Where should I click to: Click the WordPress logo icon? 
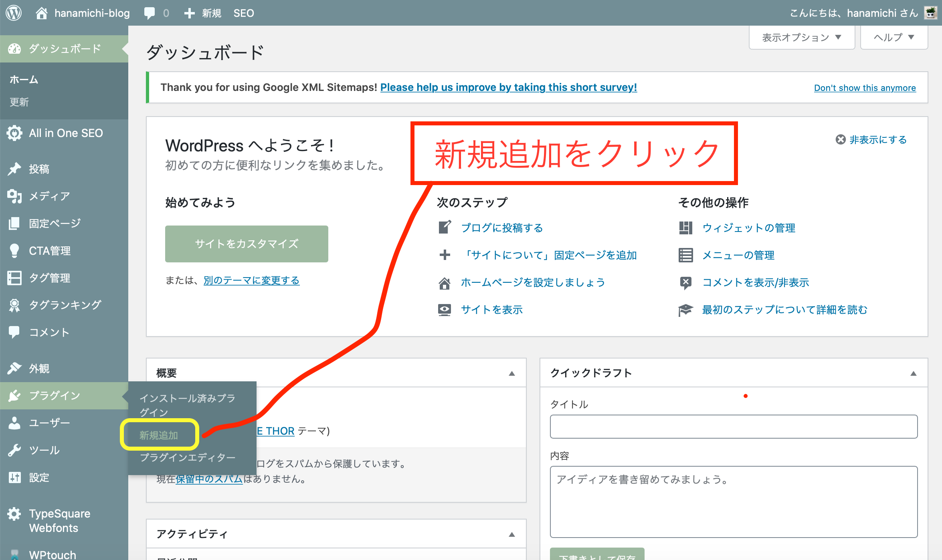14,13
